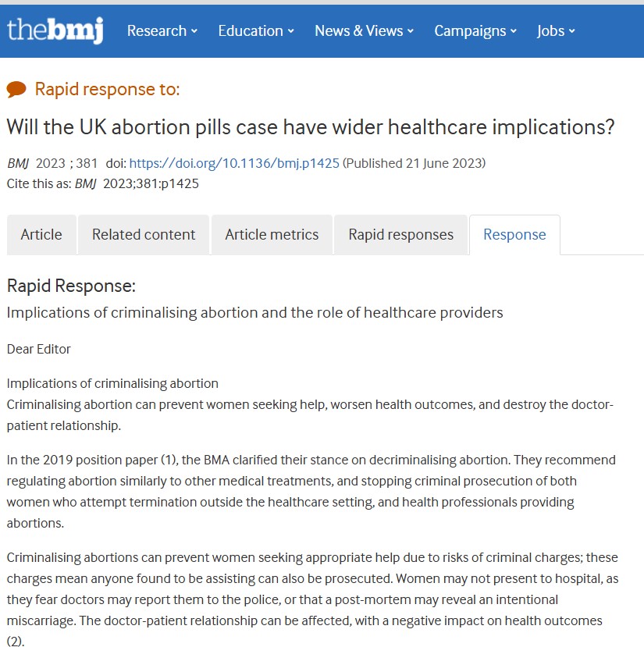Switch to the Article tab
The image size is (644, 647).
41,234
